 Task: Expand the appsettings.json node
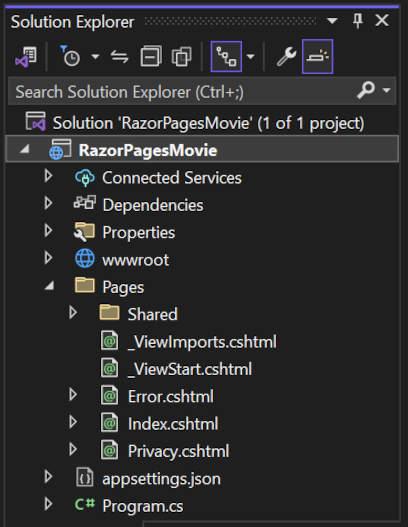[48, 477]
